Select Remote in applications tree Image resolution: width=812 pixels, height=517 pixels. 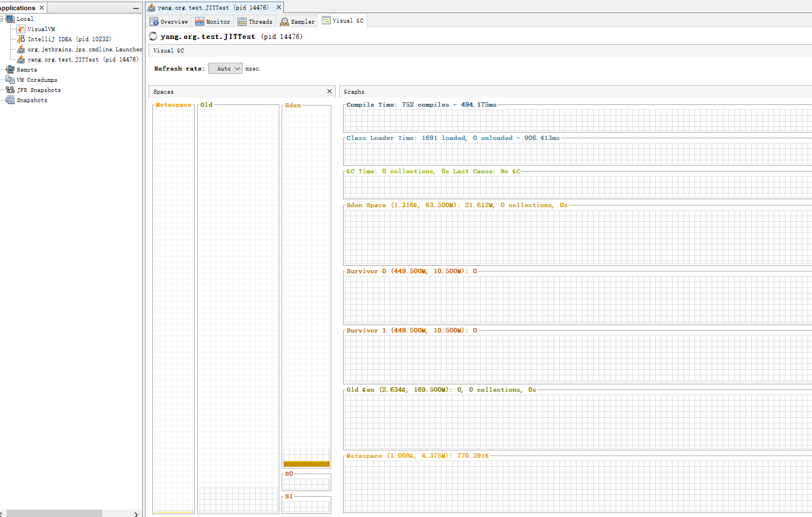tap(27, 69)
